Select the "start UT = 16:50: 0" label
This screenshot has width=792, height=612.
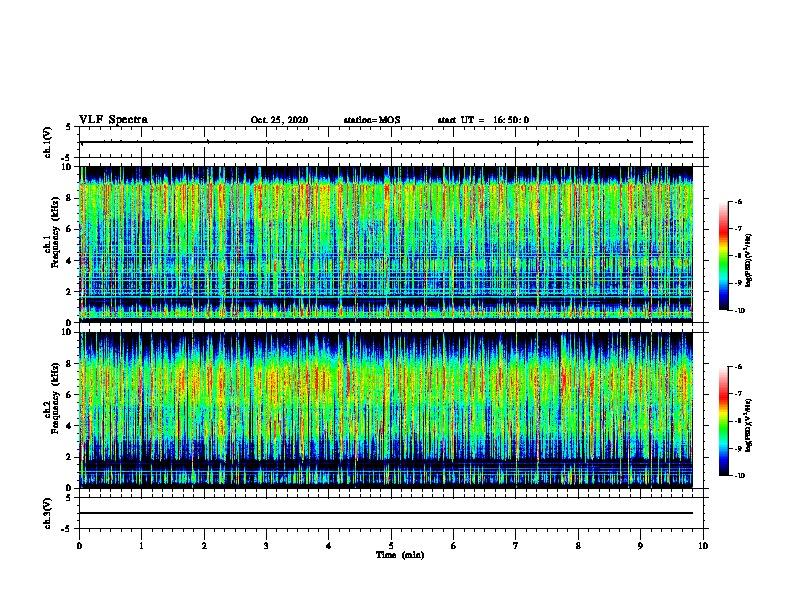click(x=483, y=120)
